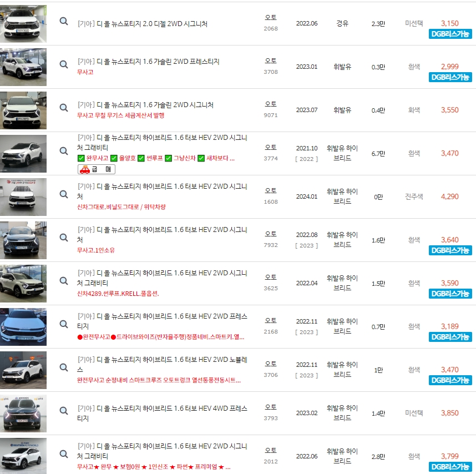Click DGB리스가능 button under price 3,640

(450, 250)
